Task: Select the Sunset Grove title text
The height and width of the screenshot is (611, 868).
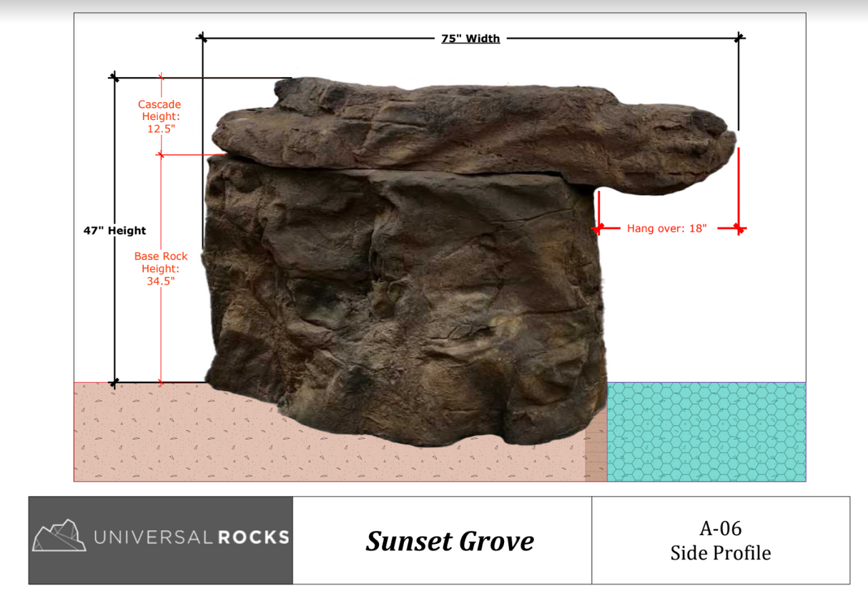Action: tap(450, 541)
